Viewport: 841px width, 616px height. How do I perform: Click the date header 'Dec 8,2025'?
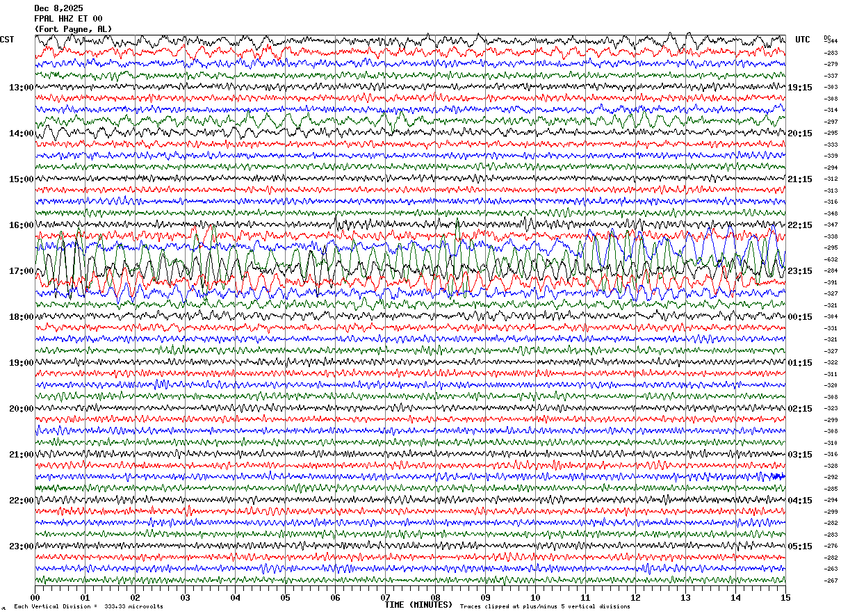[x=58, y=8]
